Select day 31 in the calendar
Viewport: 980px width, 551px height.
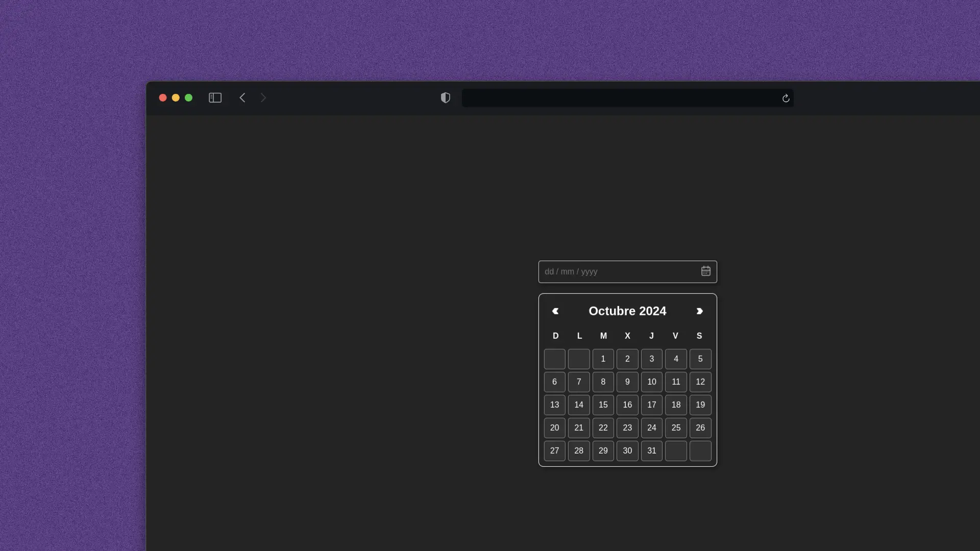coord(652,451)
